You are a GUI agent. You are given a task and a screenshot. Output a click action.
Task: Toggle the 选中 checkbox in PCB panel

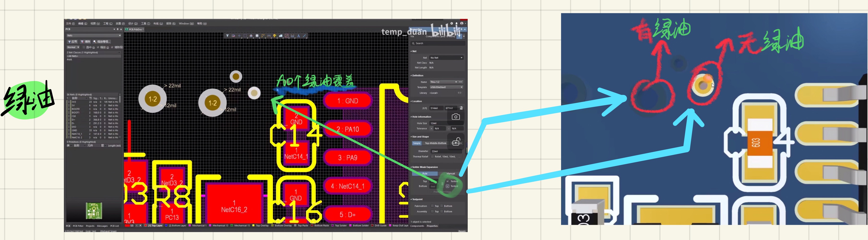[x=84, y=48]
